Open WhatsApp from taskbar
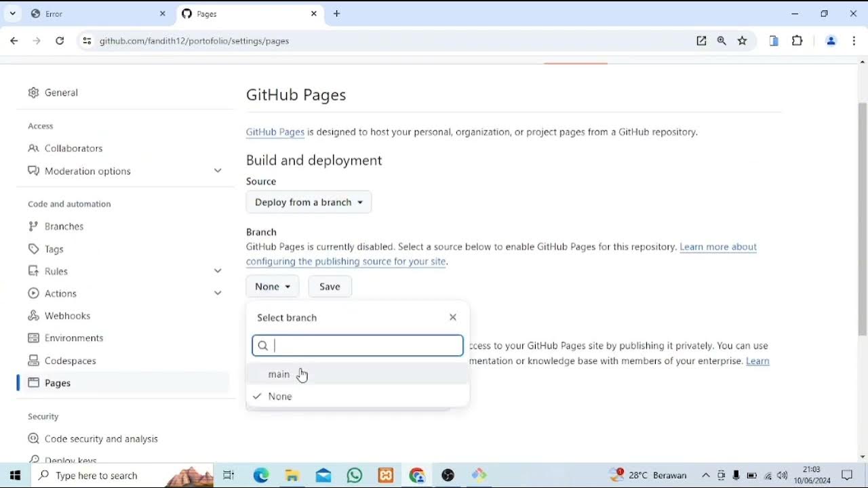The height and width of the screenshot is (488, 868). point(355,475)
